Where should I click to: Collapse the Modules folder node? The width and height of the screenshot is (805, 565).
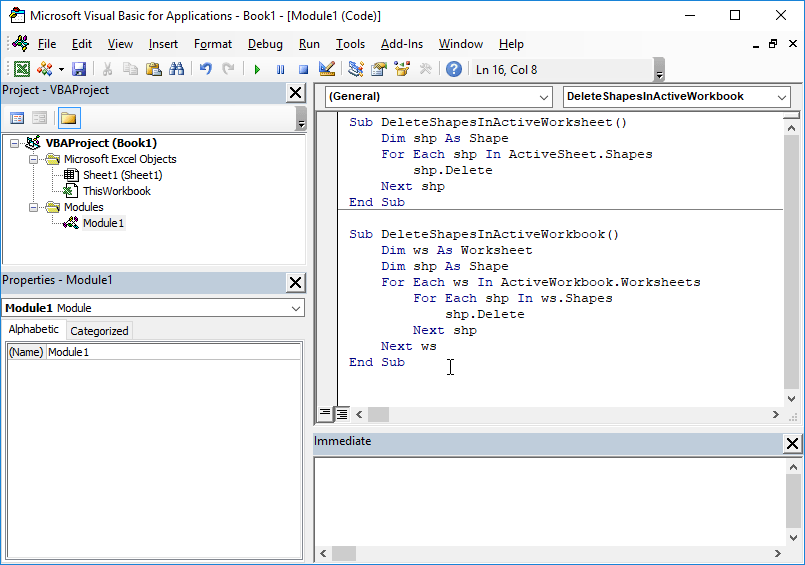click(33, 207)
